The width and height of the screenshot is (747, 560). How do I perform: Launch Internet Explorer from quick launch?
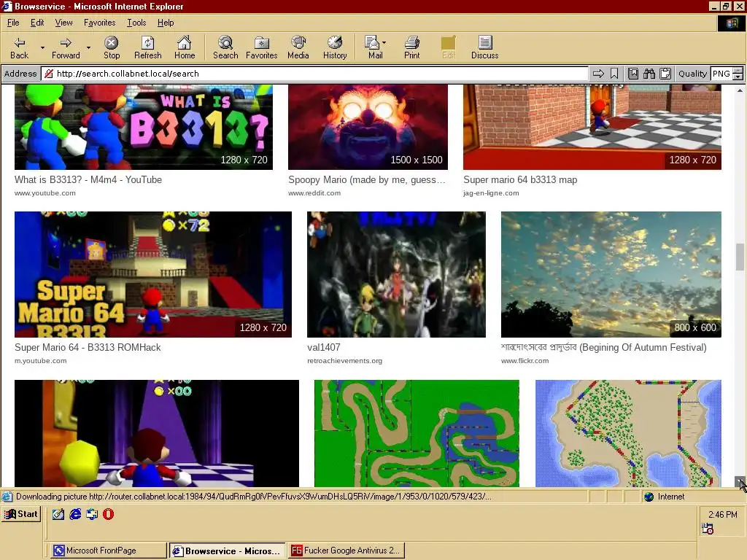[x=75, y=514]
